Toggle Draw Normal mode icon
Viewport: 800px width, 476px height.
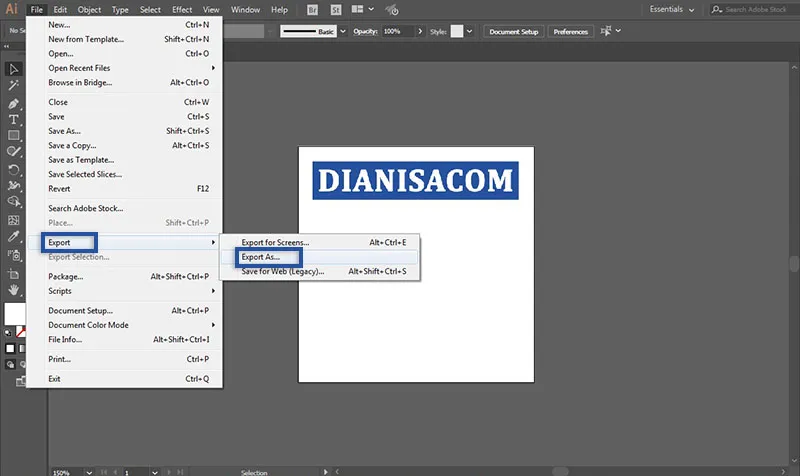point(10,364)
